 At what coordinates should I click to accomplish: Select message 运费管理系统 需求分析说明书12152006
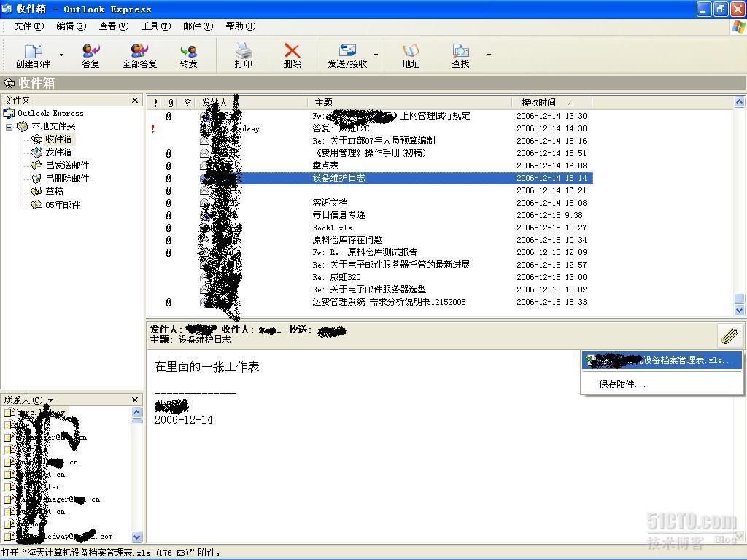pyautogui.click(x=370, y=301)
